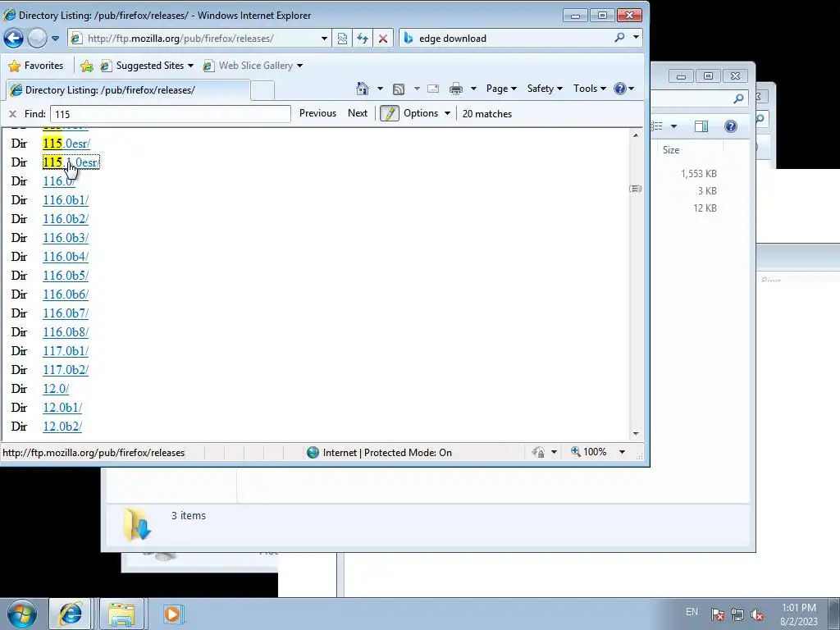840x630 pixels.
Task: Open the 12.0/ directory link
Action: click(x=56, y=389)
